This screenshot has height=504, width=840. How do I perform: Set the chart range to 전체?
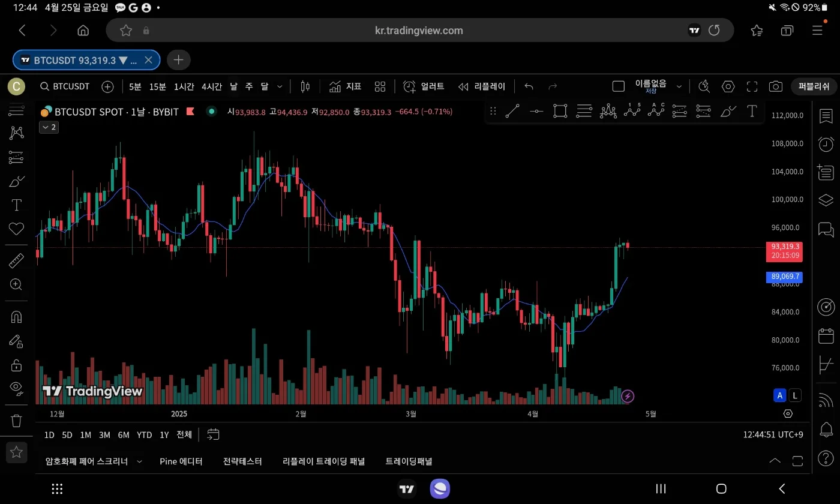[x=184, y=435]
